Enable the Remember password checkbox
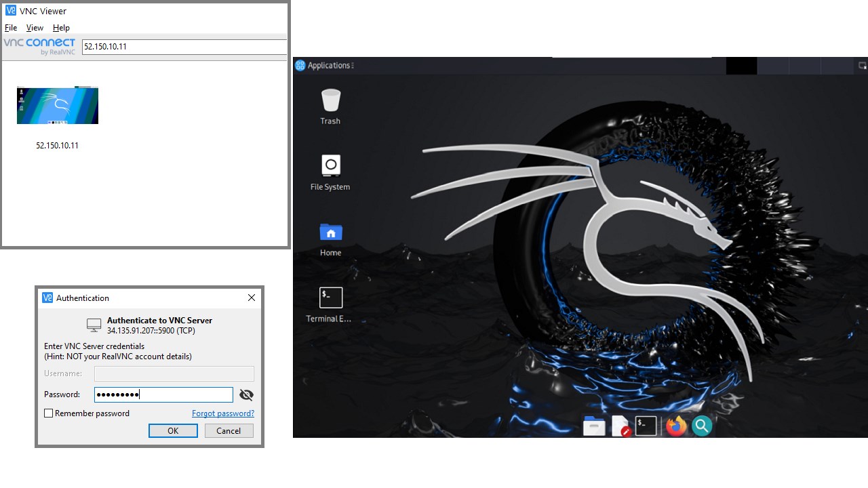 point(49,413)
